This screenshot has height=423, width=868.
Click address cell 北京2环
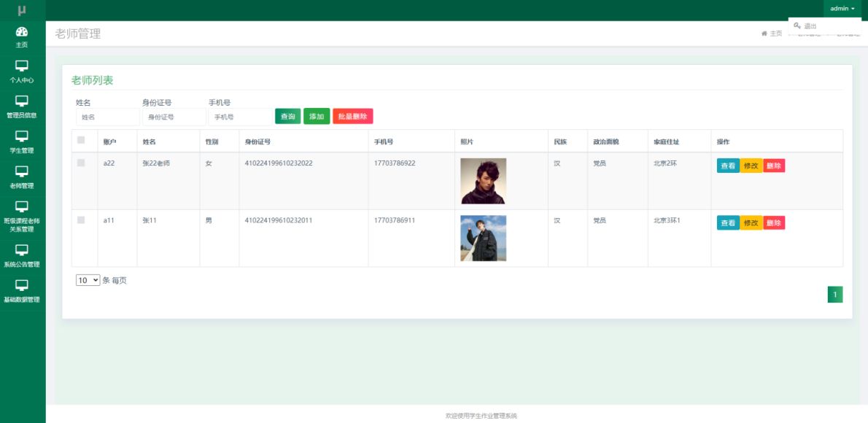[x=665, y=163]
